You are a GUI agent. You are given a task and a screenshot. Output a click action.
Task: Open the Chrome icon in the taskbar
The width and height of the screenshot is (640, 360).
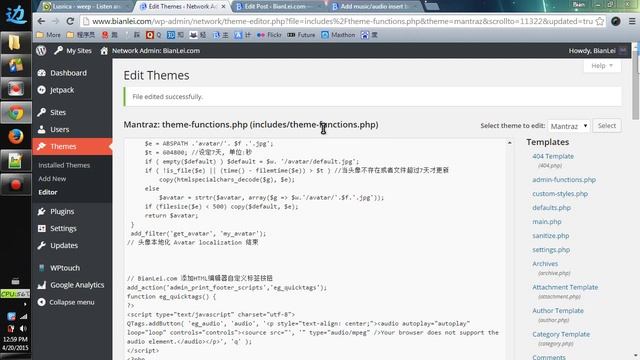pyautogui.click(x=16, y=113)
